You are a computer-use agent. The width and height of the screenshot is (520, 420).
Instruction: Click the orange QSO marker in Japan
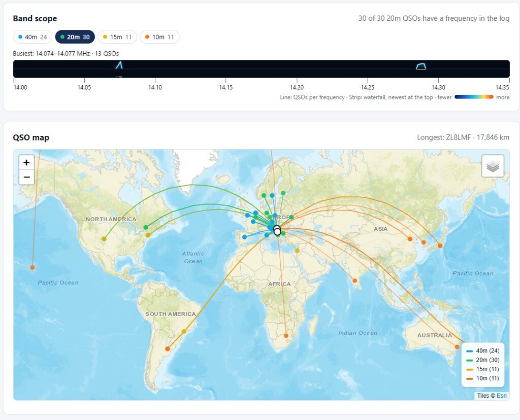440,246
